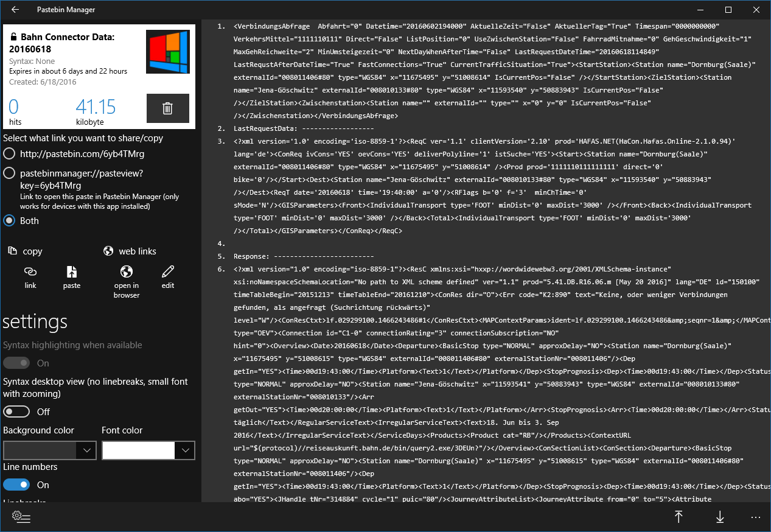Click the back arrow in title bar
The height and width of the screenshot is (532, 771).
tap(15, 10)
